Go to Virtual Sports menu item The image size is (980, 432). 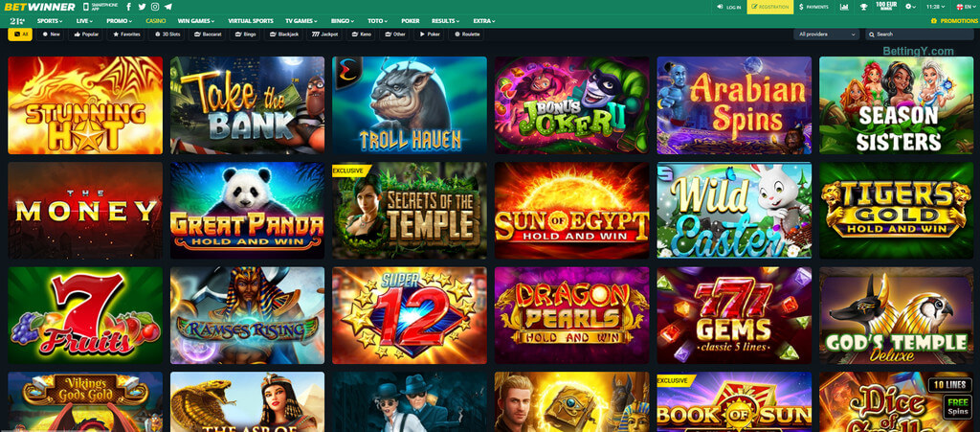pyautogui.click(x=251, y=20)
